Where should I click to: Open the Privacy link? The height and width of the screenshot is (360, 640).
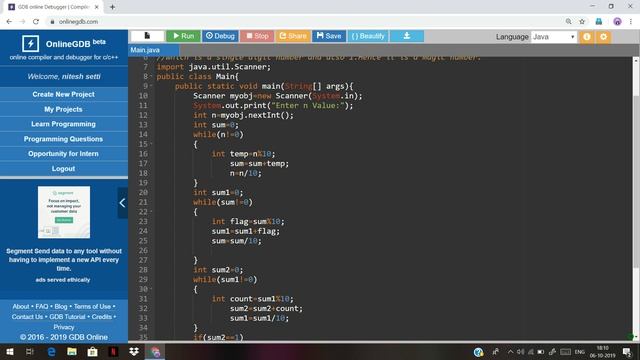64,327
